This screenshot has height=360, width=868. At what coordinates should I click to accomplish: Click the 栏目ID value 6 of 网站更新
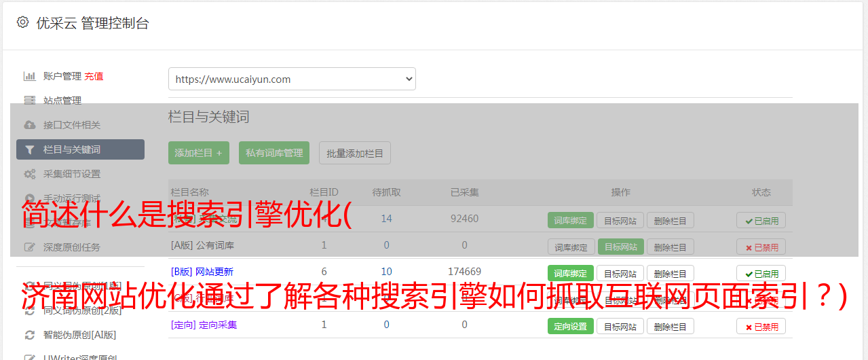pyautogui.click(x=324, y=271)
